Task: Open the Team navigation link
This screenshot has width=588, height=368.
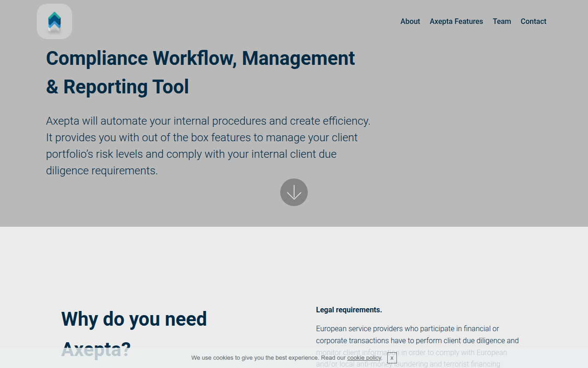Action: (502, 21)
